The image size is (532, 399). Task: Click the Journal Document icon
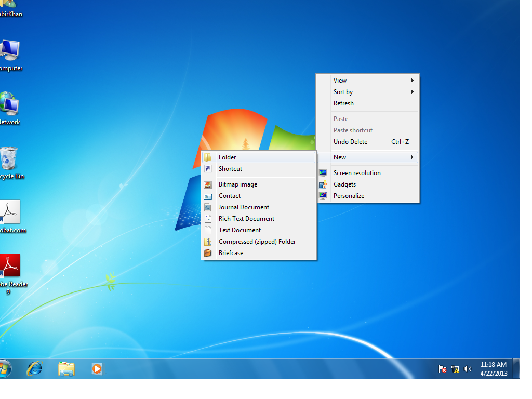point(208,207)
